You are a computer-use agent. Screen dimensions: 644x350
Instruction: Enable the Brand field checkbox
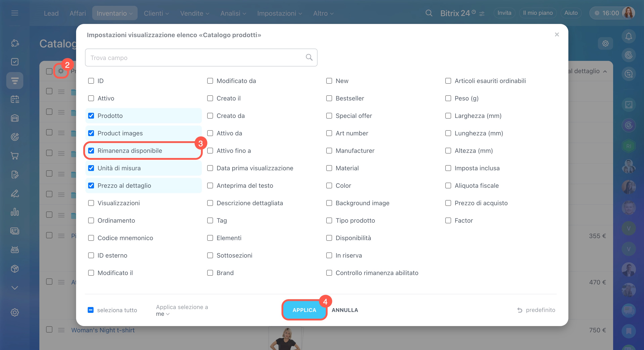210,273
